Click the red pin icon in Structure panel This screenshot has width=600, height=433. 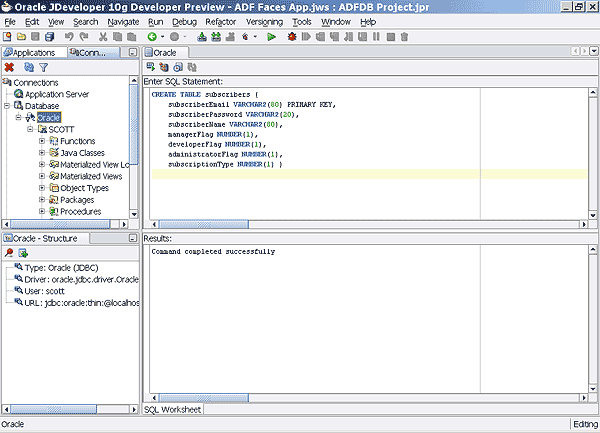coord(9,253)
